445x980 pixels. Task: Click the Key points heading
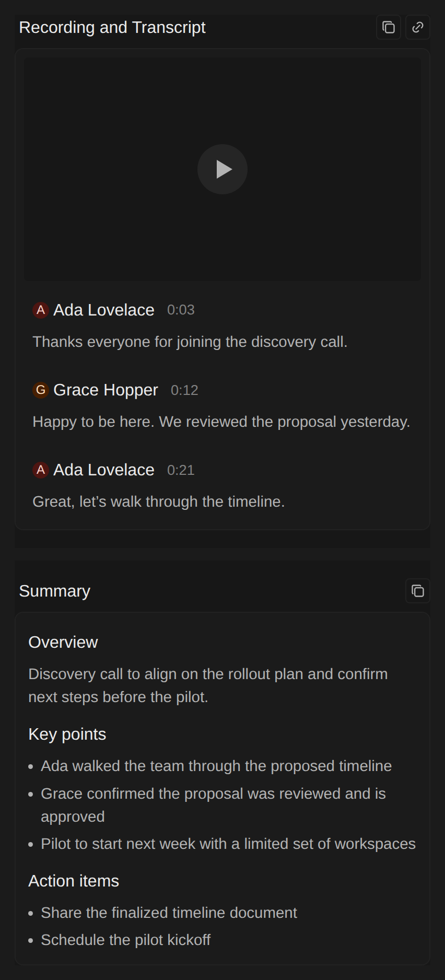click(67, 734)
